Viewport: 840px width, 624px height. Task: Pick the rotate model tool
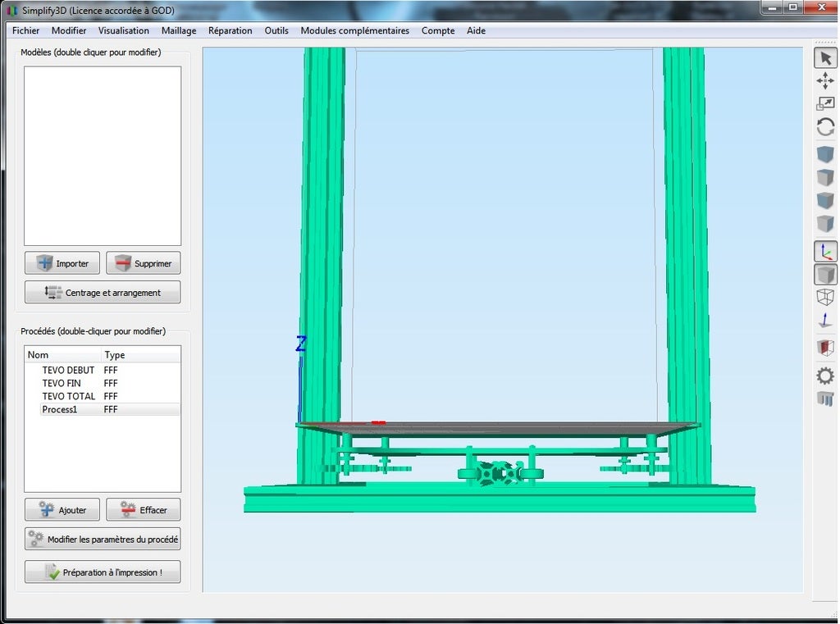click(x=825, y=127)
